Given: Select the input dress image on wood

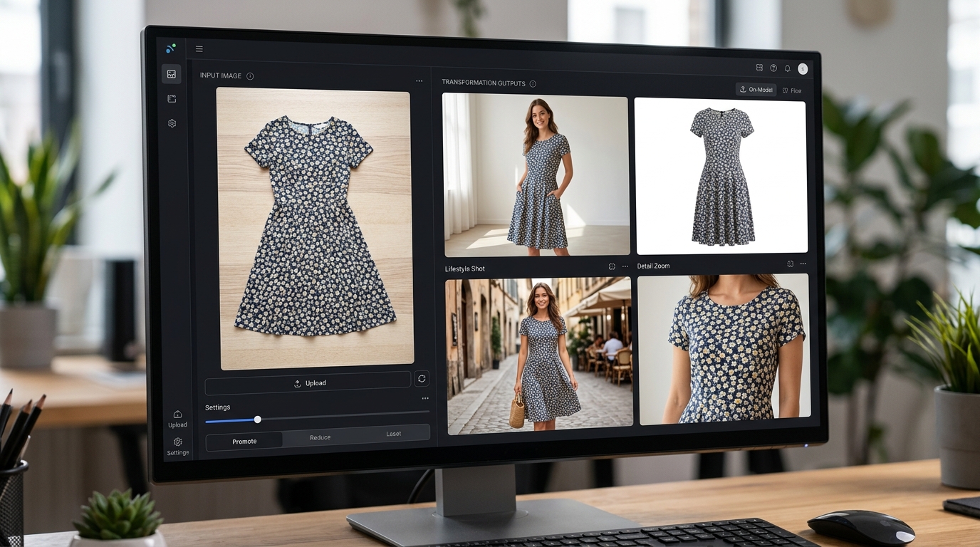Looking at the screenshot, I should click(315, 229).
